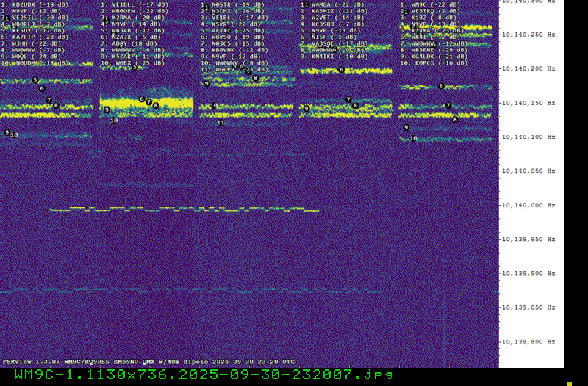
Task: Click the 10,140,000 Hz frequency label
Action: [x=532, y=205]
